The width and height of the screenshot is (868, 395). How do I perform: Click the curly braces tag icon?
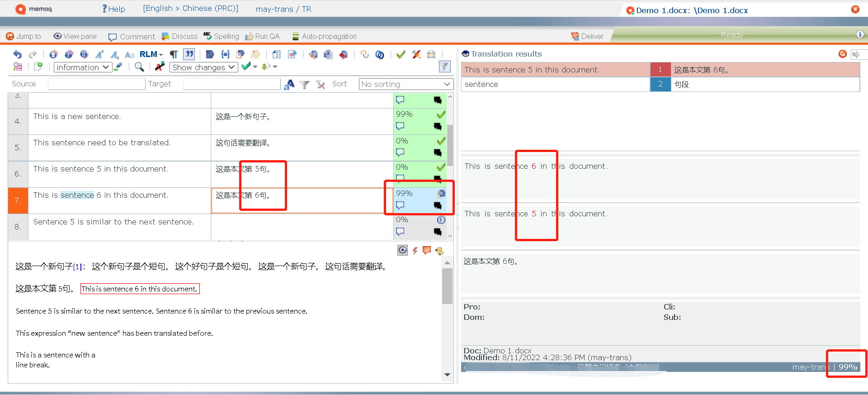tap(225, 54)
